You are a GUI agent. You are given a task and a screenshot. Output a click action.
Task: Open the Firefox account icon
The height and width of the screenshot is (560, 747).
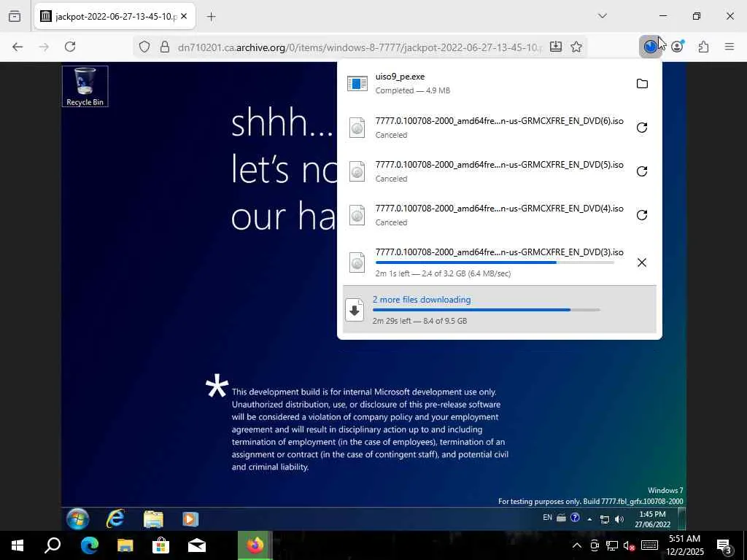pyautogui.click(x=677, y=47)
